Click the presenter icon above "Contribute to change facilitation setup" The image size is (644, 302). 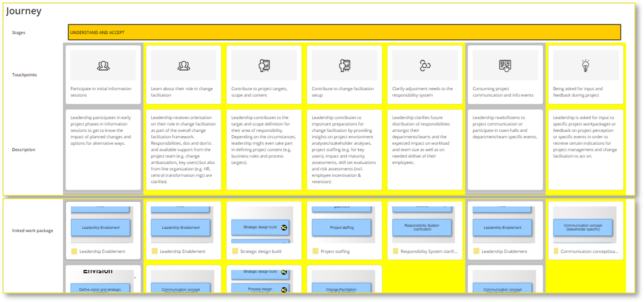(344, 65)
